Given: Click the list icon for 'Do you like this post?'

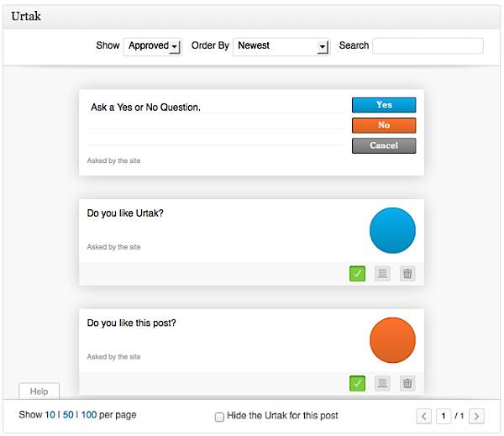Looking at the screenshot, I should [382, 384].
